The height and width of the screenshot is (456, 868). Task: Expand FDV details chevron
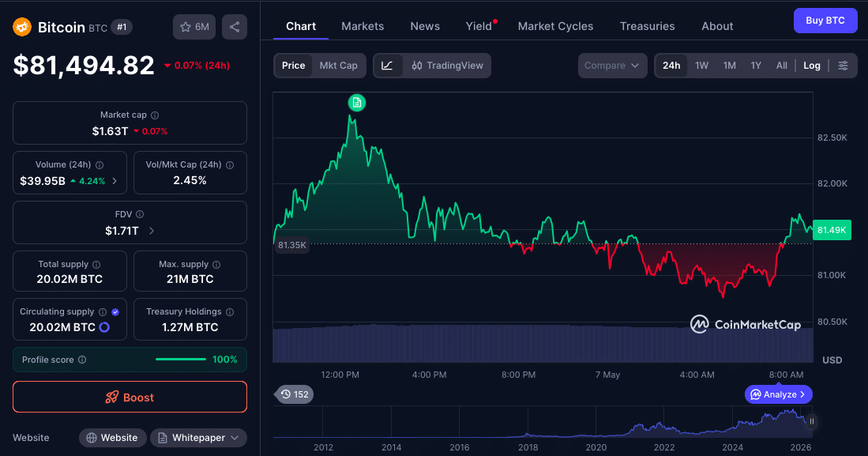(x=152, y=231)
